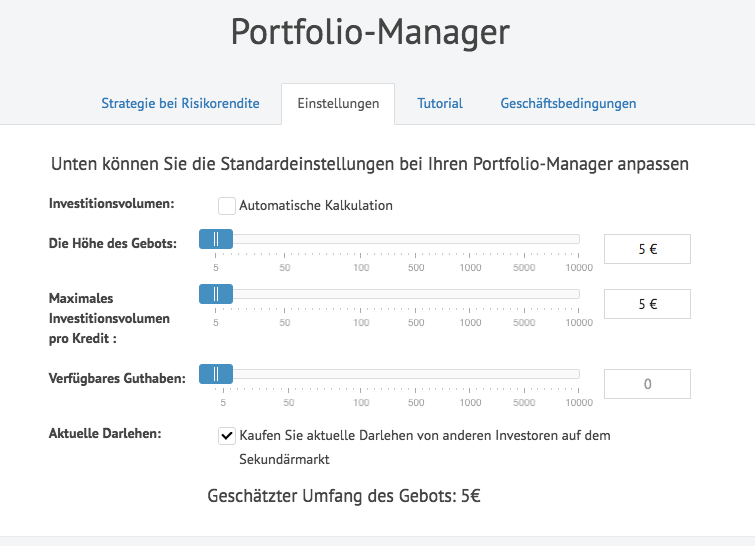Click the Verfügbares Guthaben slider handle
The height and width of the screenshot is (546, 755).
[x=216, y=374]
